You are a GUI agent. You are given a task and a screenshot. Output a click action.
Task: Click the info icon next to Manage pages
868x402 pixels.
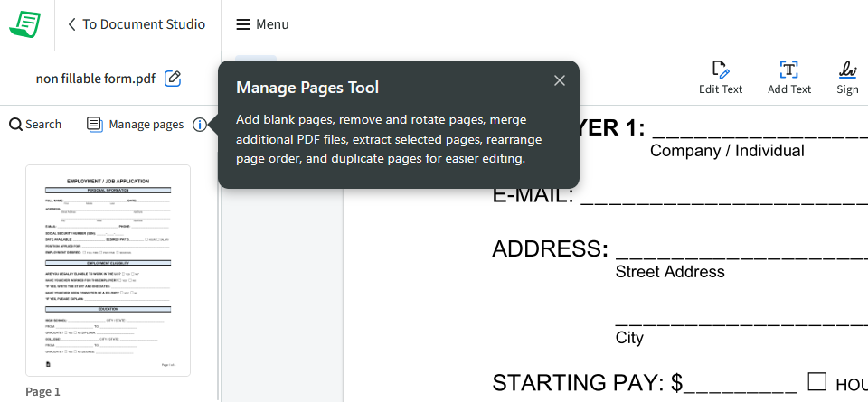tap(199, 125)
